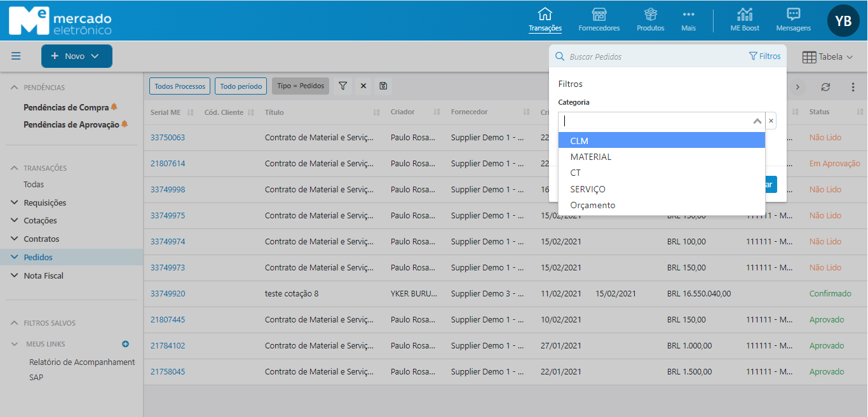This screenshot has width=868, height=417.
Task: Open order serial 21807614
Action: coord(168,164)
